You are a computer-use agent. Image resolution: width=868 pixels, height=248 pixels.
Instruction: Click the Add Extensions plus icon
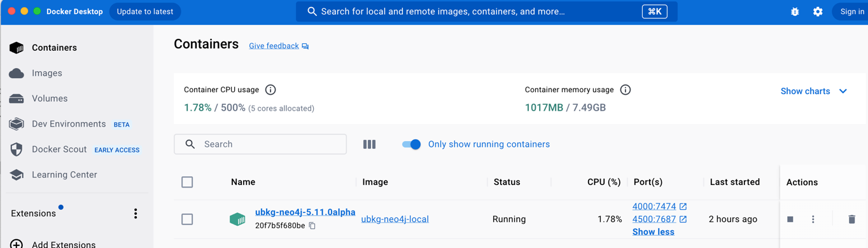[17, 244]
